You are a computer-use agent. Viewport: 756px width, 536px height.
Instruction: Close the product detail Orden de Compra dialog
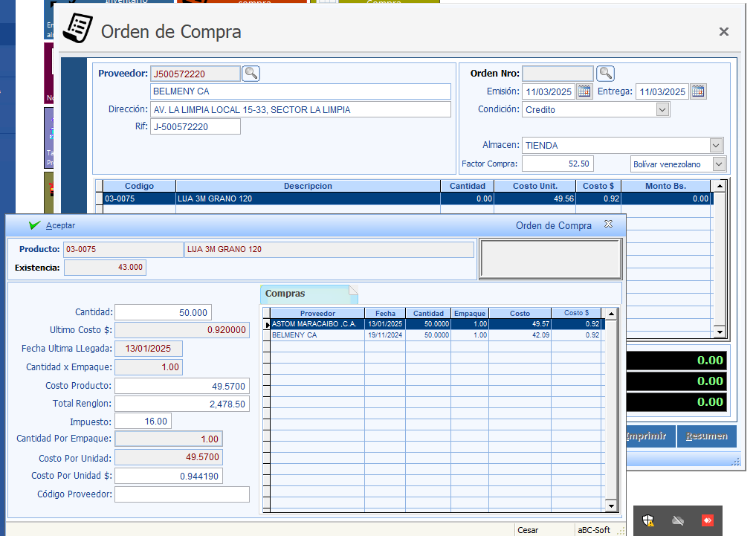click(608, 225)
